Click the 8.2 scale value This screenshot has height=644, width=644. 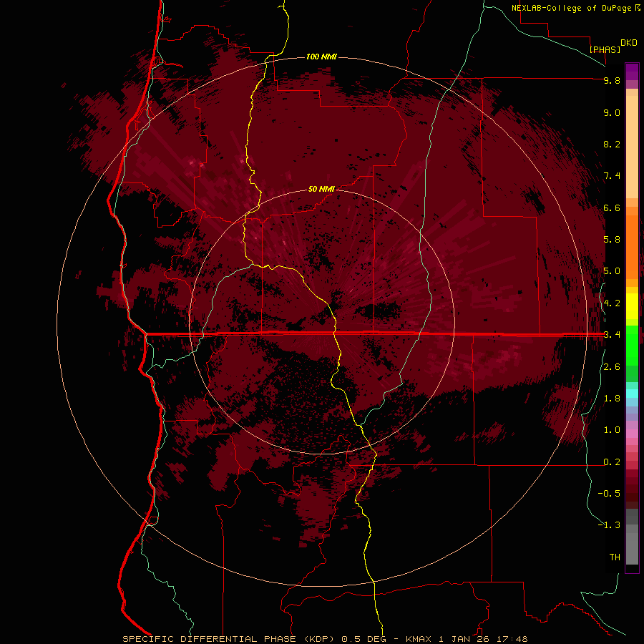[612, 144]
